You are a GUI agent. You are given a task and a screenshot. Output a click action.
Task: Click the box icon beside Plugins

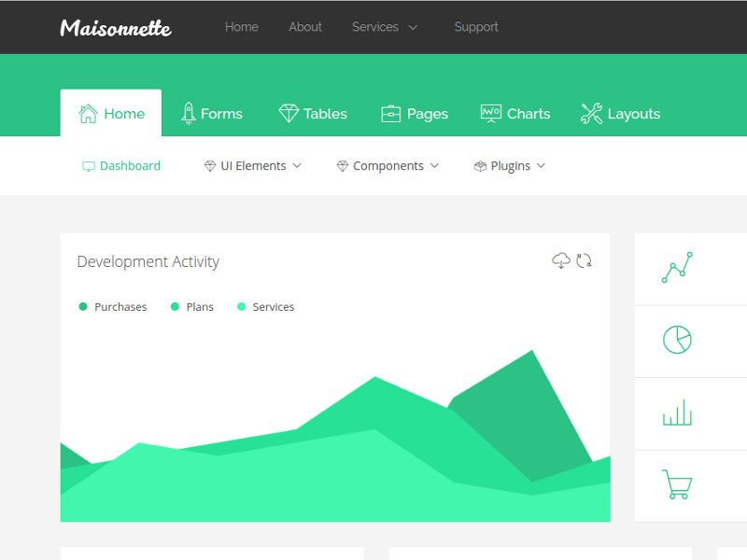coord(480,166)
